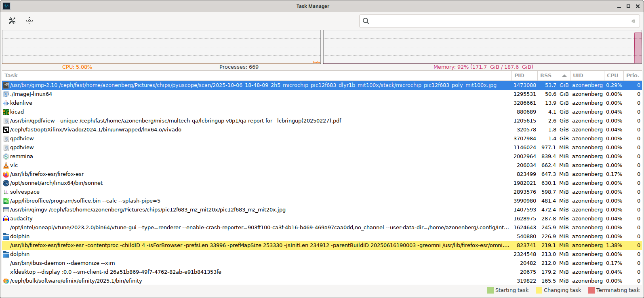
Task: Clear the search field with arrow icon
Action: 633,21
